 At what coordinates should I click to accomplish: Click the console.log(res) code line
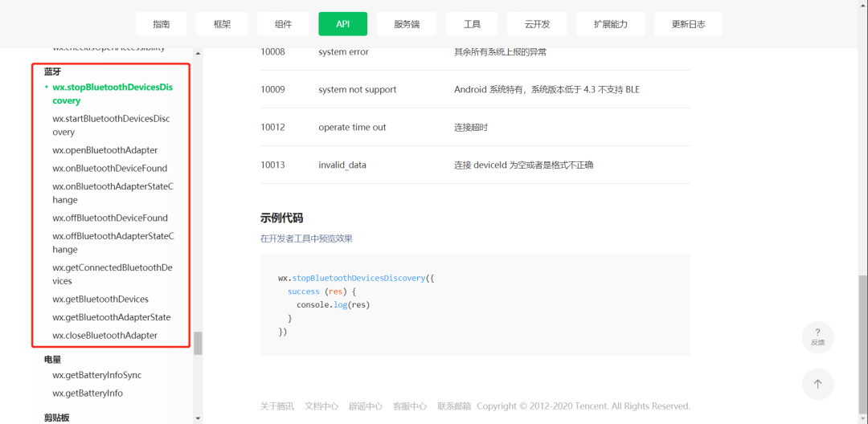333,304
